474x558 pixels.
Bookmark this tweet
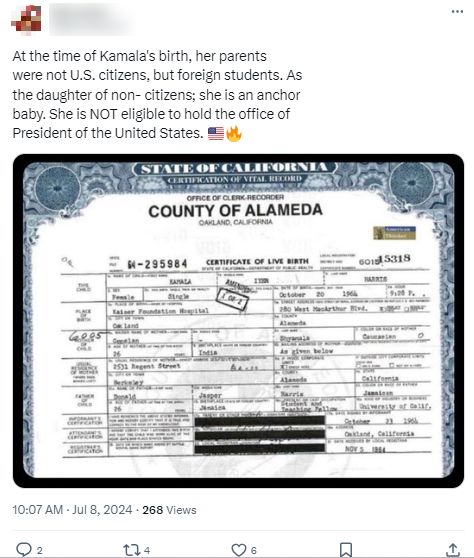[346, 550]
